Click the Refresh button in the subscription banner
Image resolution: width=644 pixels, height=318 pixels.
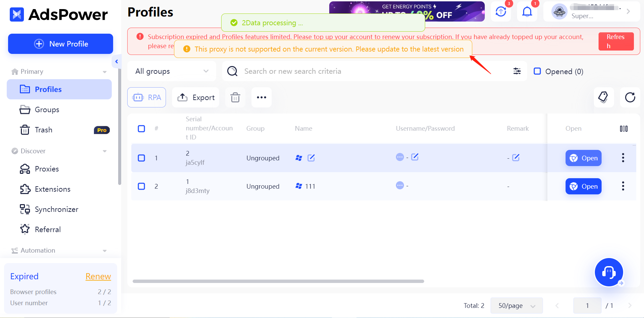[616, 41]
